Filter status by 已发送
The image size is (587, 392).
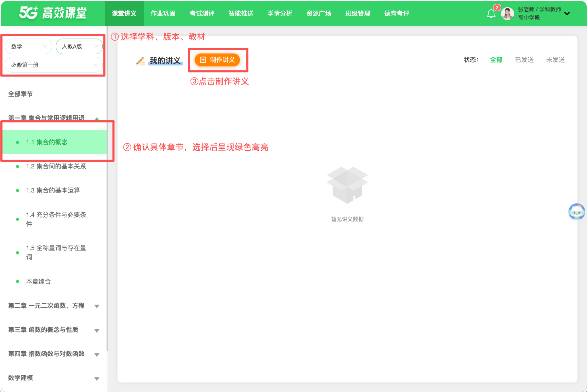pos(524,60)
